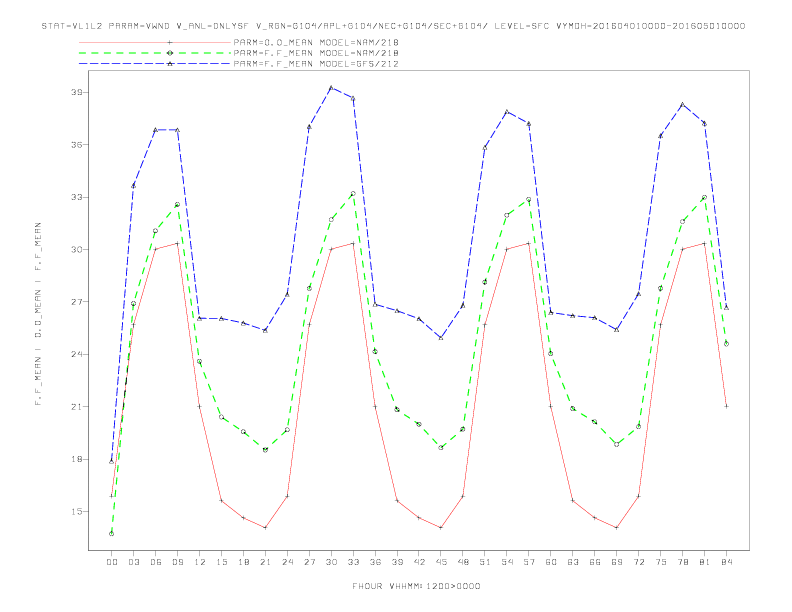Screen dimensions: 792x612
Task: Click x-axis tick label 12
Action: point(200,562)
